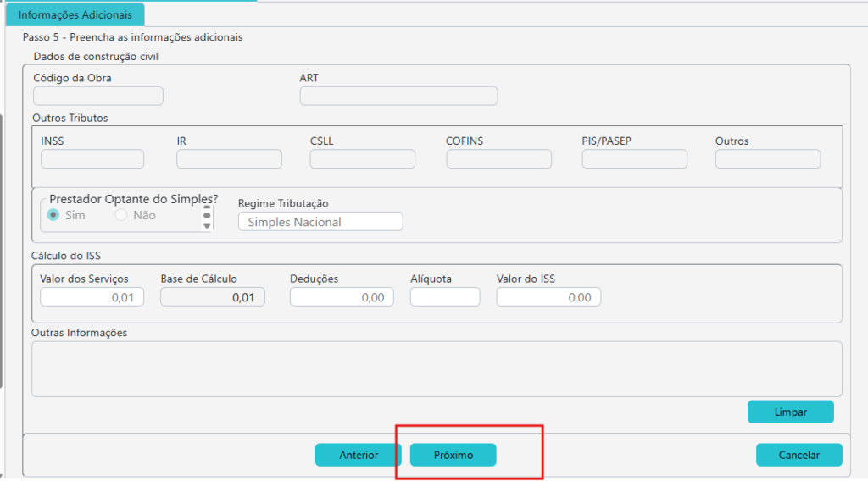Return to previous step via Anterior
The height and width of the screenshot is (481, 868).
coord(359,455)
